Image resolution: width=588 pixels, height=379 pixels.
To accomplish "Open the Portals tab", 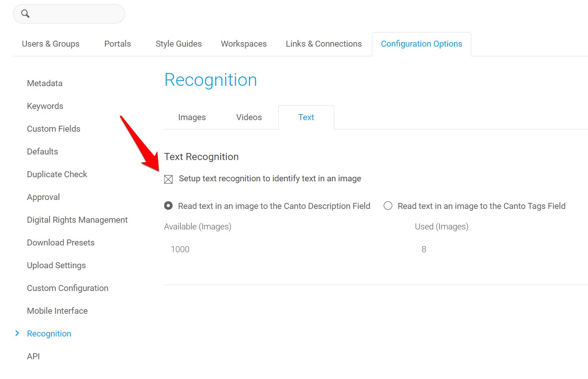I will [x=118, y=44].
